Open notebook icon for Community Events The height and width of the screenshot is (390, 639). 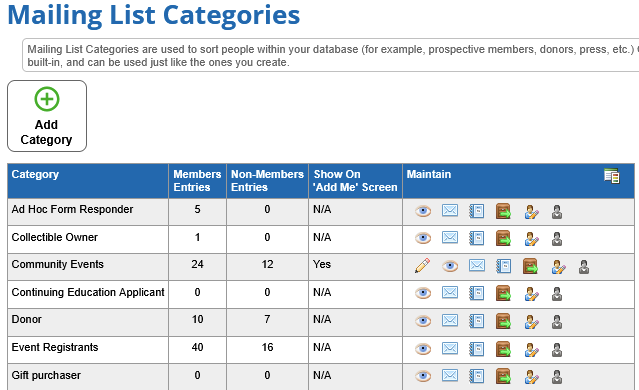click(503, 267)
